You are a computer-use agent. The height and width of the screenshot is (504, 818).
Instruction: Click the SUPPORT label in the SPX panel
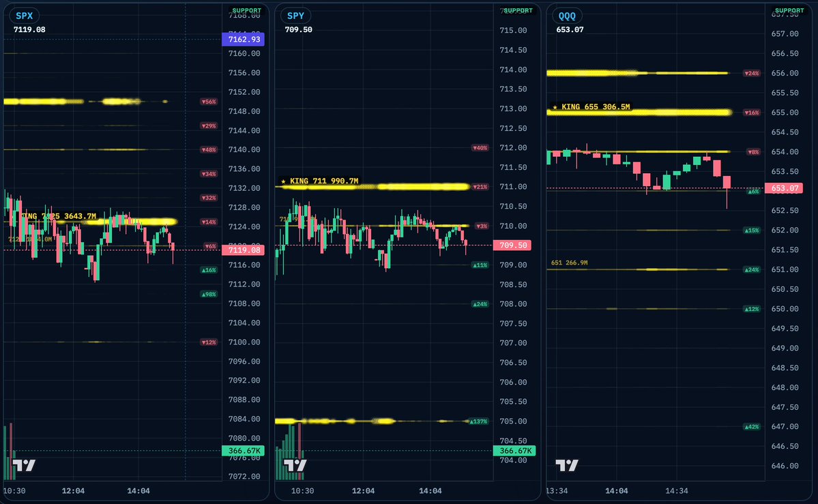pyautogui.click(x=247, y=10)
